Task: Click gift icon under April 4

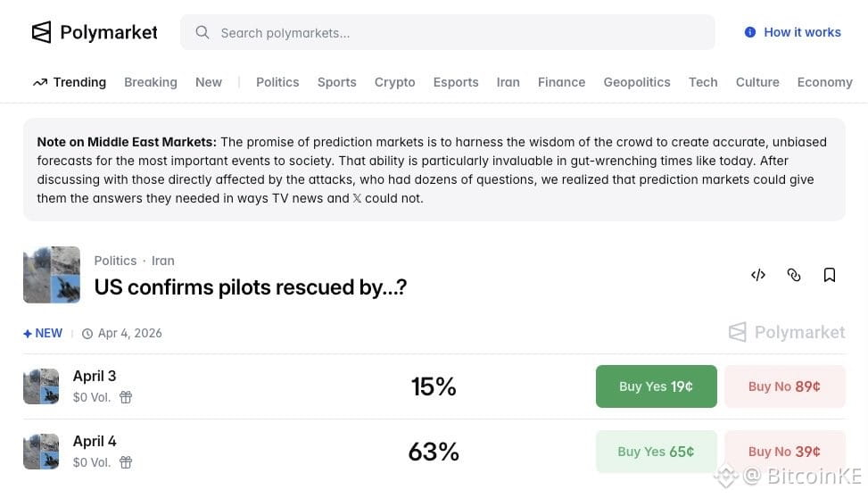Action: tap(126, 462)
